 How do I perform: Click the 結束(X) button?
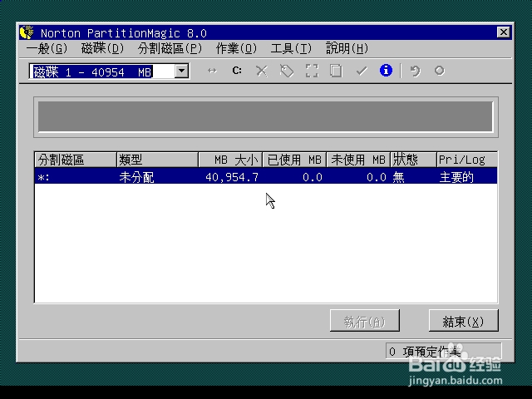tap(464, 320)
